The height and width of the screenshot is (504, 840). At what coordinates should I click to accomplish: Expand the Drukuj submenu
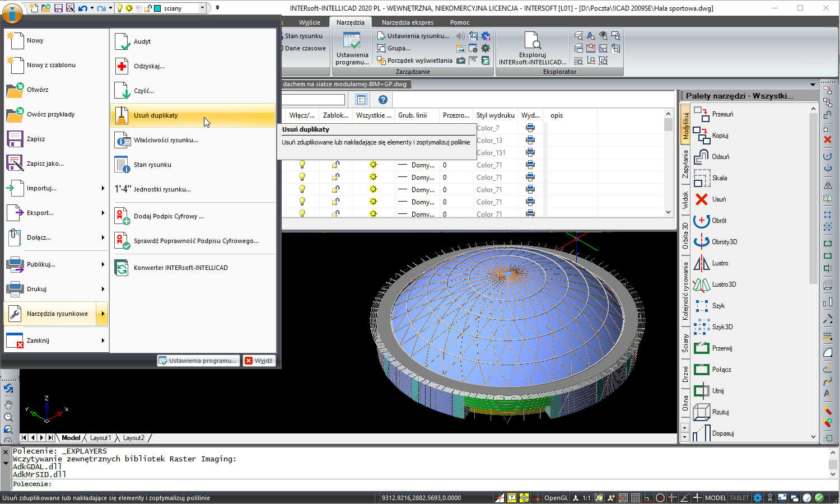[x=56, y=289]
